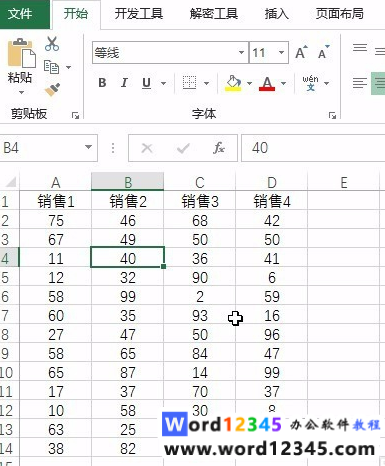Apply the cell borders icon
385x466 pixels.
(x=189, y=83)
